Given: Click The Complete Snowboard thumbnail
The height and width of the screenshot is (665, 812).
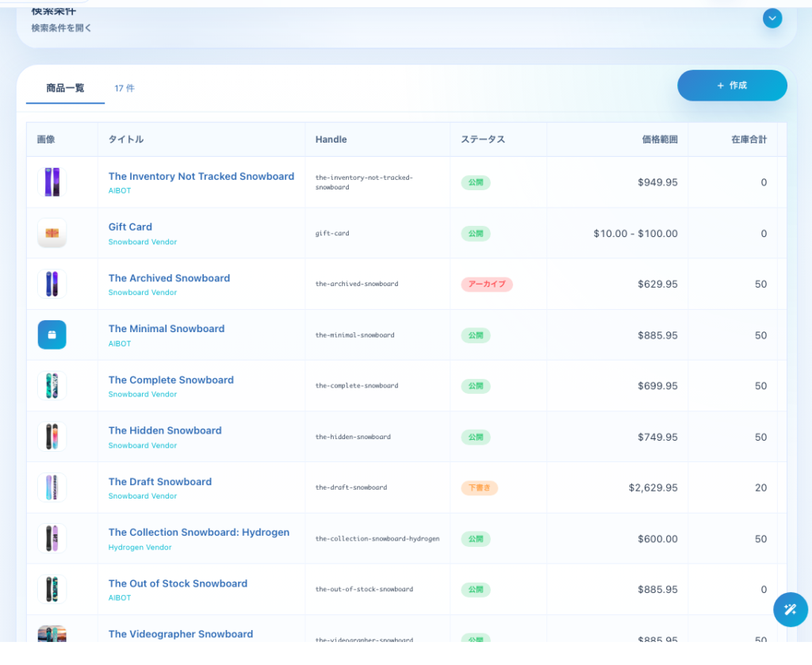Looking at the screenshot, I should pos(52,386).
